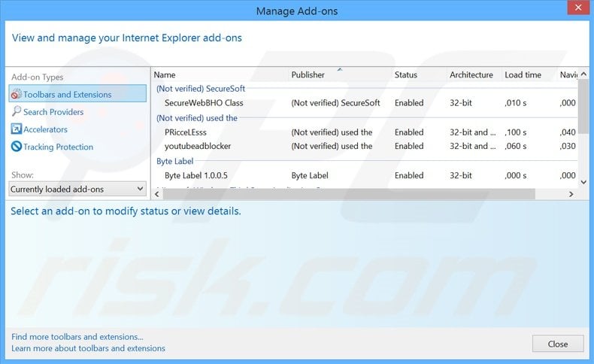Open Find more toolbars and extensions link

pos(77,337)
